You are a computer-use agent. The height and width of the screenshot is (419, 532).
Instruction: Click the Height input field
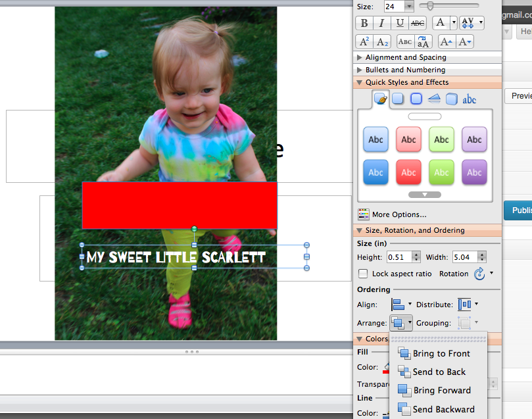coord(399,257)
